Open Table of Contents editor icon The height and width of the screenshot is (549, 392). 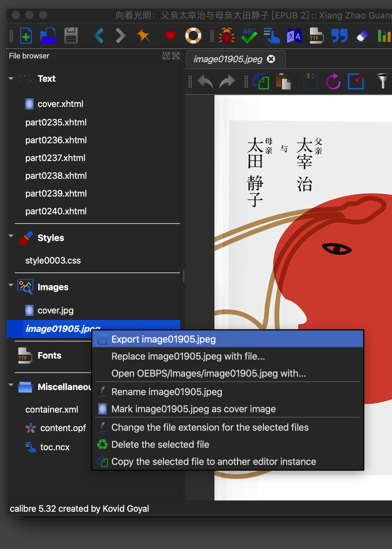pyautogui.click(x=271, y=36)
